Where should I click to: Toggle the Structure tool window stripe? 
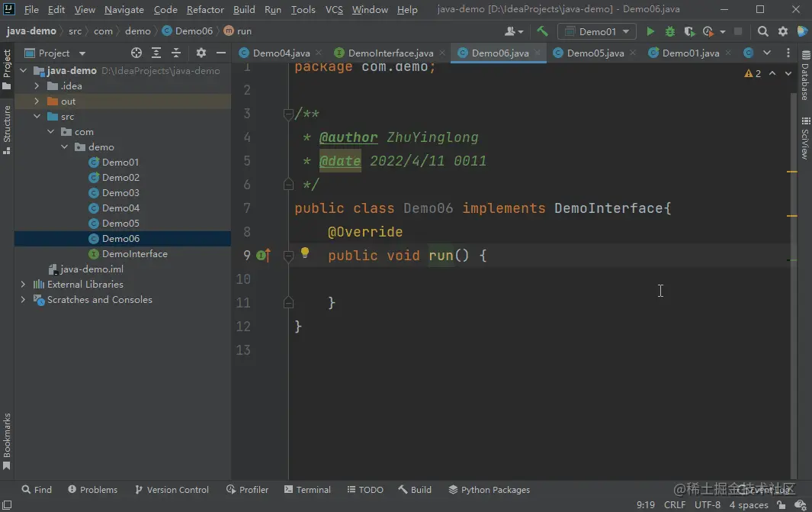[x=7, y=128]
